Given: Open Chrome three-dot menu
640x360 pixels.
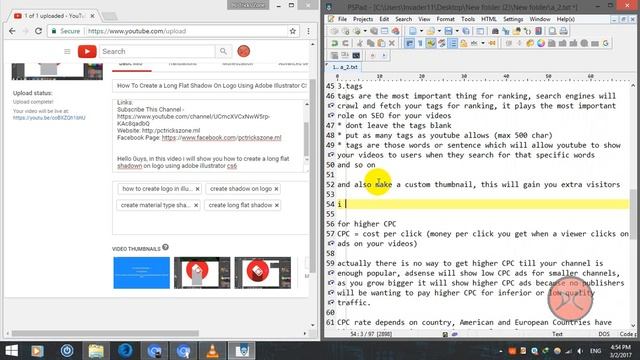Looking at the screenshot, I should tap(308, 31).
